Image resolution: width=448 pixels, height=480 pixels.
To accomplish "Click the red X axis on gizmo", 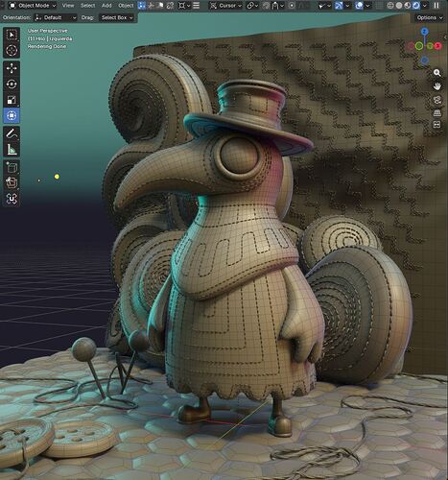I will [x=437, y=46].
